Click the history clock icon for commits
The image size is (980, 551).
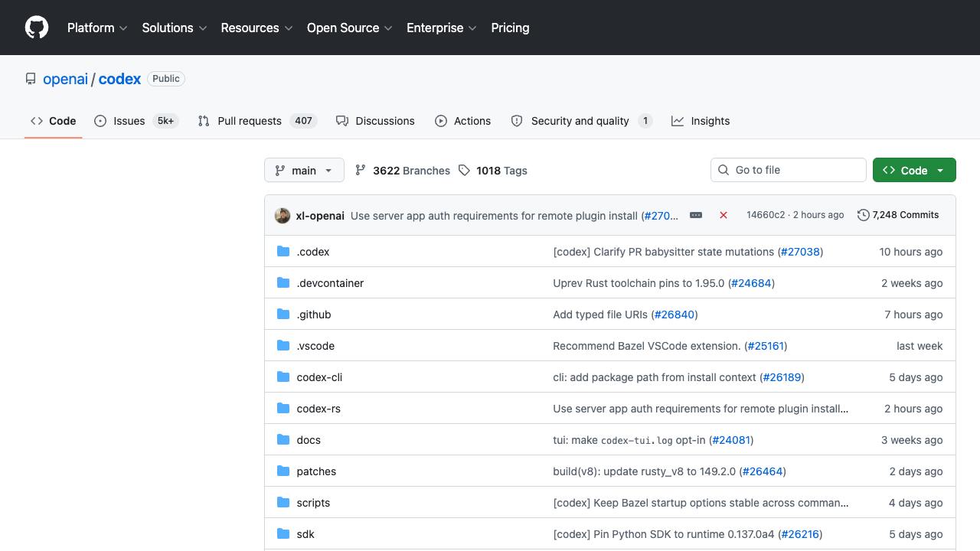pos(864,215)
